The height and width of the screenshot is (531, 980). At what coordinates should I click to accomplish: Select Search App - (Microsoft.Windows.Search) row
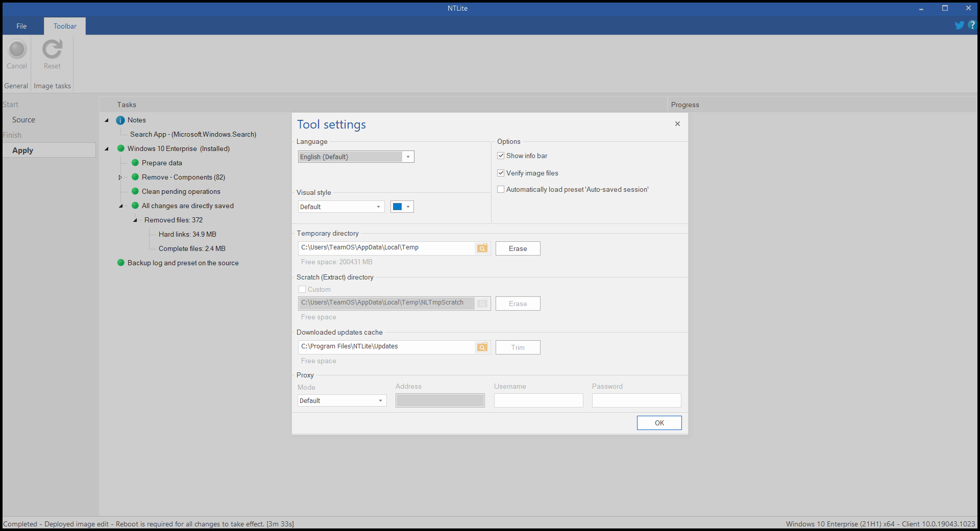(193, 134)
